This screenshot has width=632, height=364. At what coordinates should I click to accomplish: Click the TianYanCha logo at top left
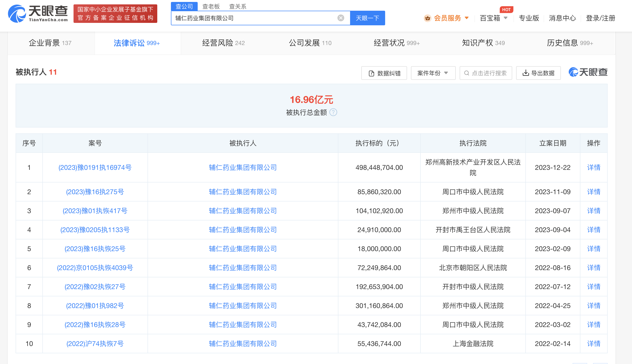[x=38, y=13]
